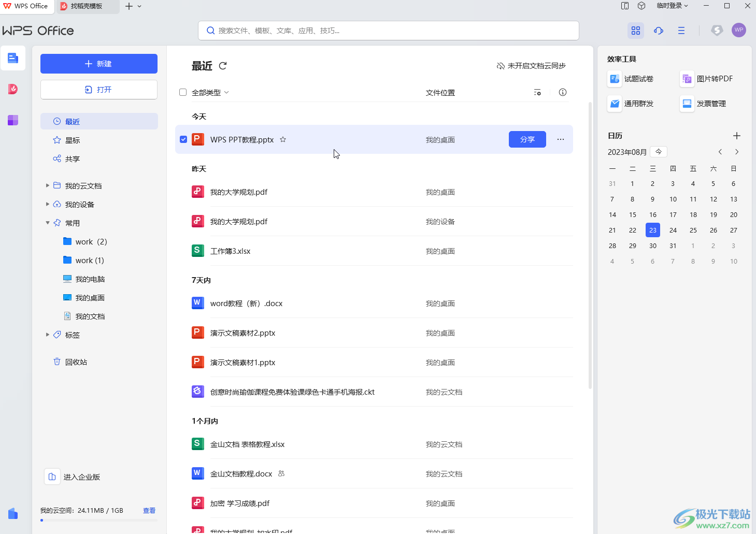Click the shared-people icon beside 金山文档教程.docx
Screen dimensions: 756x534
pos(281,473)
